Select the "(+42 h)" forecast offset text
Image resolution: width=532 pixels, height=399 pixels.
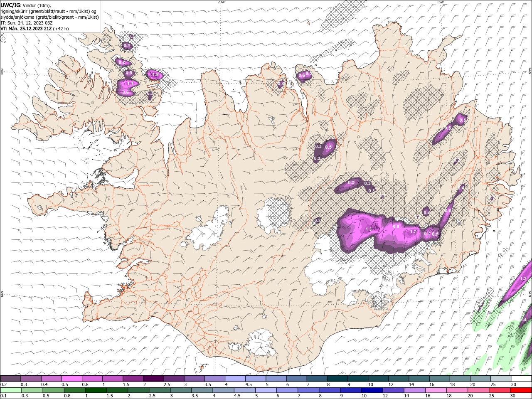(61, 29)
